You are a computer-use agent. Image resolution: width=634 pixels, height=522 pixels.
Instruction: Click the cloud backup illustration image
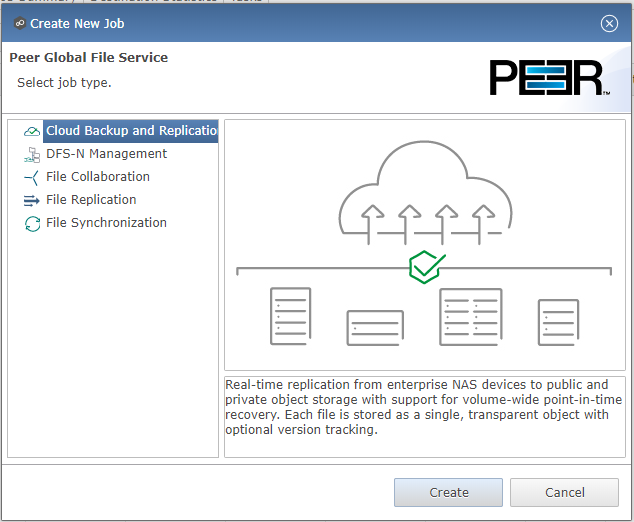(x=425, y=245)
